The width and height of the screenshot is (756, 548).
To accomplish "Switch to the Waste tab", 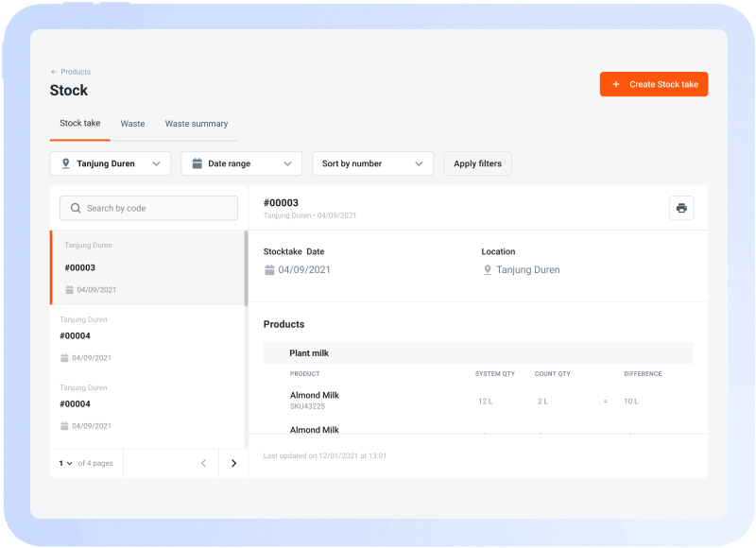I will point(132,123).
